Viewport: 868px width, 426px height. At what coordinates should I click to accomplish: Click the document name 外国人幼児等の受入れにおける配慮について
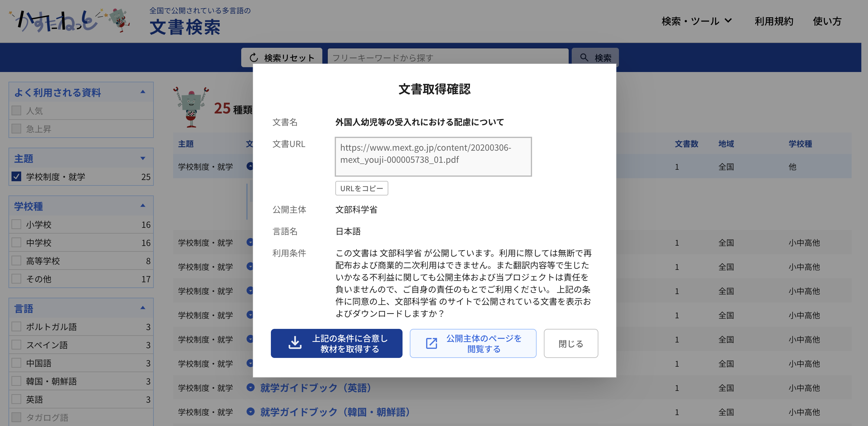click(419, 122)
